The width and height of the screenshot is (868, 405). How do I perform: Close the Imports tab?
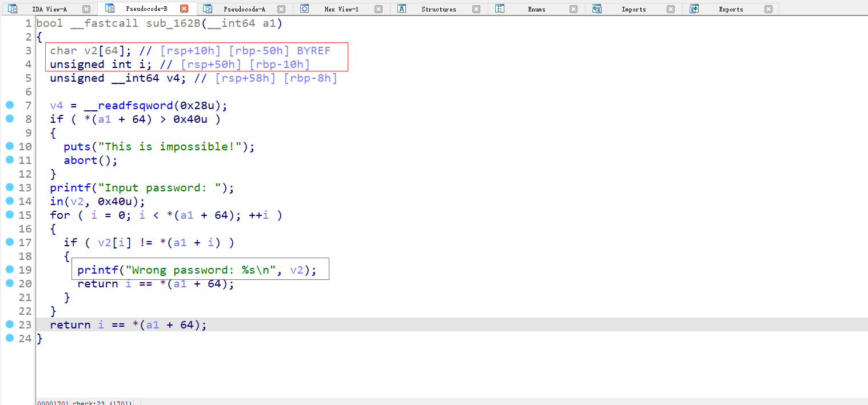(671, 9)
